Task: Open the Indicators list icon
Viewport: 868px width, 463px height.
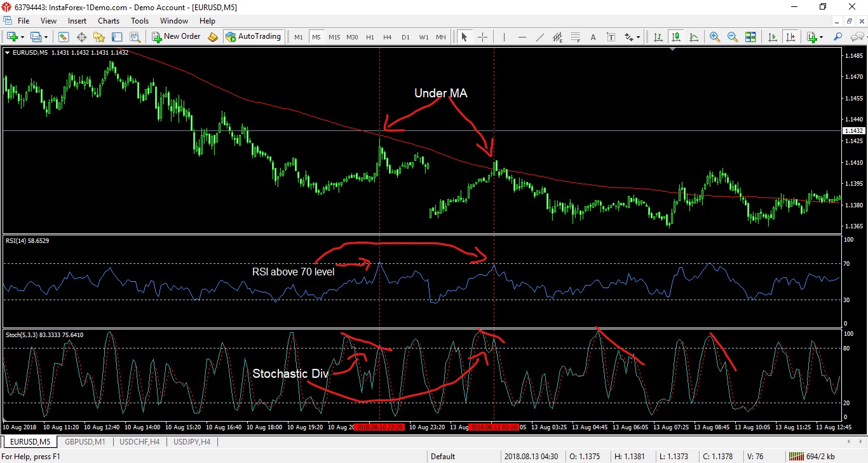Action: click(x=811, y=37)
